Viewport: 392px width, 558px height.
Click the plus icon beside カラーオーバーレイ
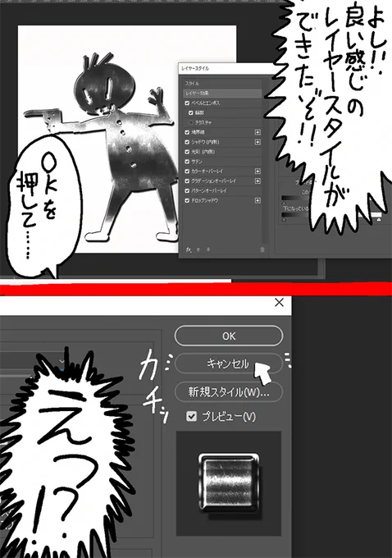[x=258, y=172]
